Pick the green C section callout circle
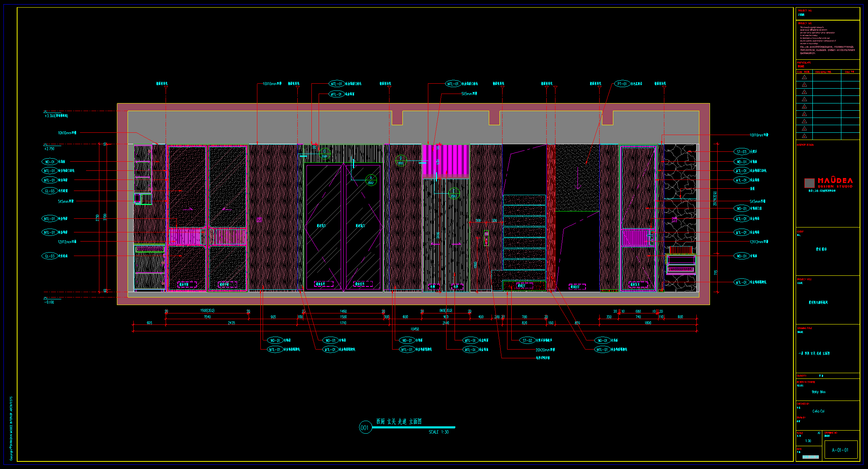The image size is (868, 469). click(453, 194)
